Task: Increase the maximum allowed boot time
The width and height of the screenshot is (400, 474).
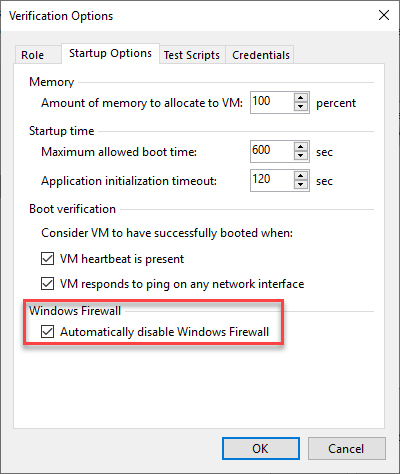Action: coord(301,147)
